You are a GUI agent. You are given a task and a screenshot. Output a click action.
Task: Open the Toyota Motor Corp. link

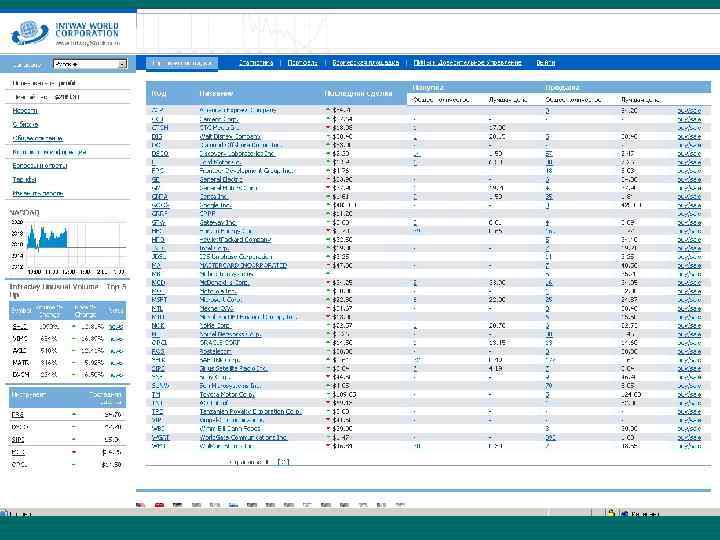click(227, 395)
